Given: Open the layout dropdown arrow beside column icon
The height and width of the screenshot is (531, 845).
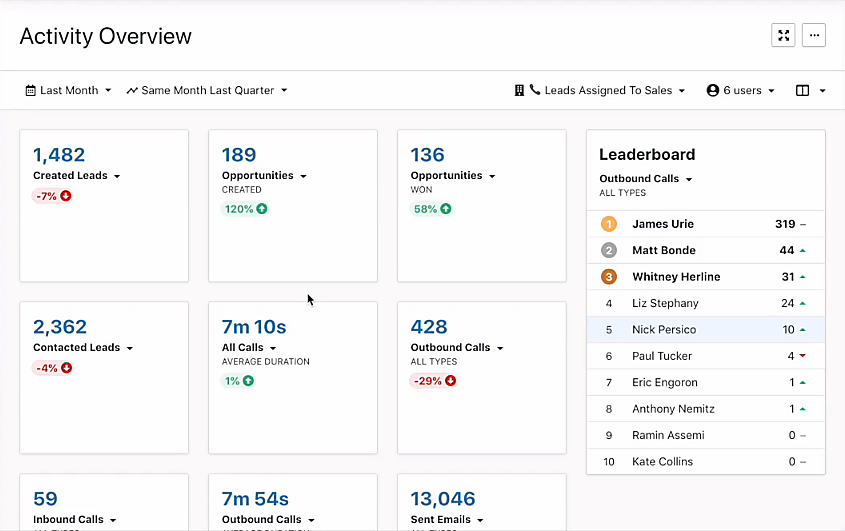Looking at the screenshot, I should 822,91.
